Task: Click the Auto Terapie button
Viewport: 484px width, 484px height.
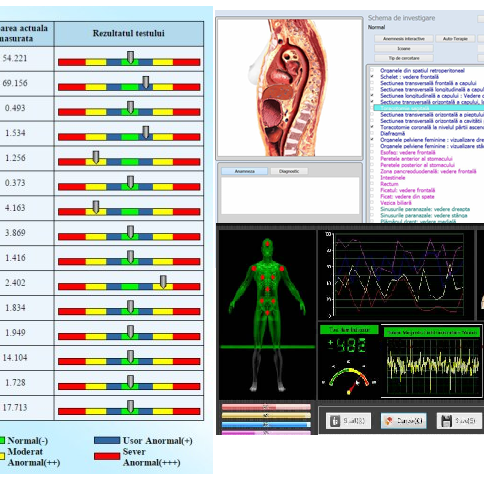Action: [455, 39]
